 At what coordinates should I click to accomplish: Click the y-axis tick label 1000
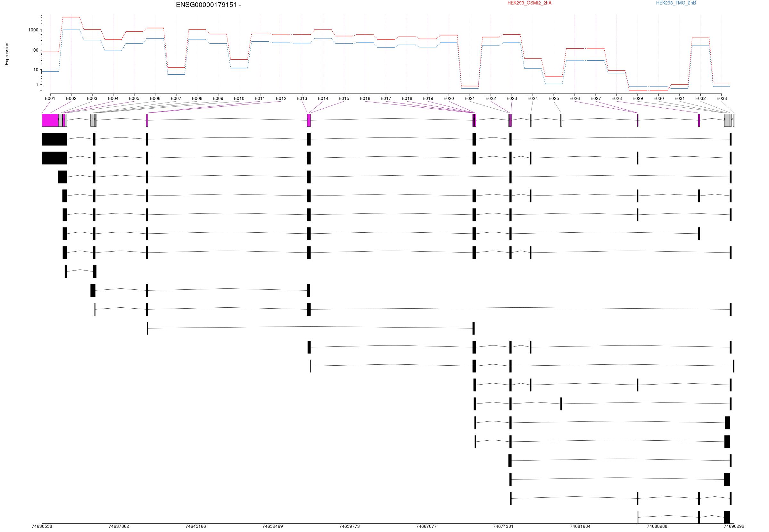(33, 30)
